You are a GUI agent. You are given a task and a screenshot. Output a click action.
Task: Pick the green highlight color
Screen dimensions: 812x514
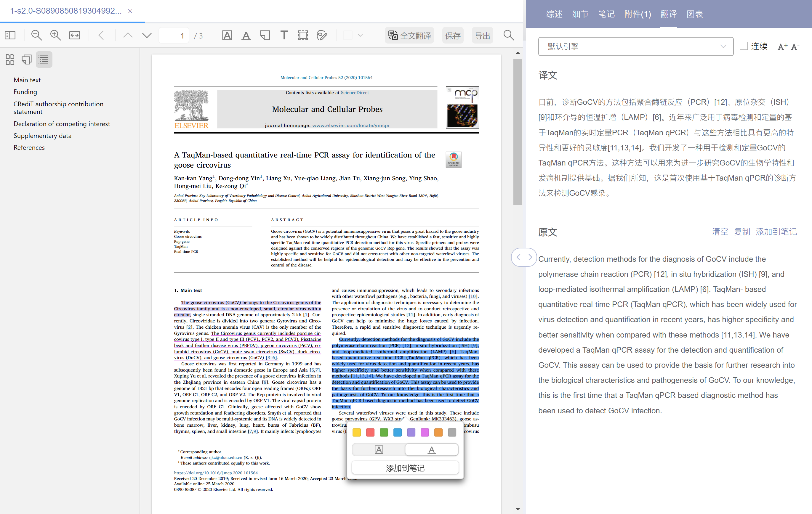pyautogui.click(x=384, y=432)
